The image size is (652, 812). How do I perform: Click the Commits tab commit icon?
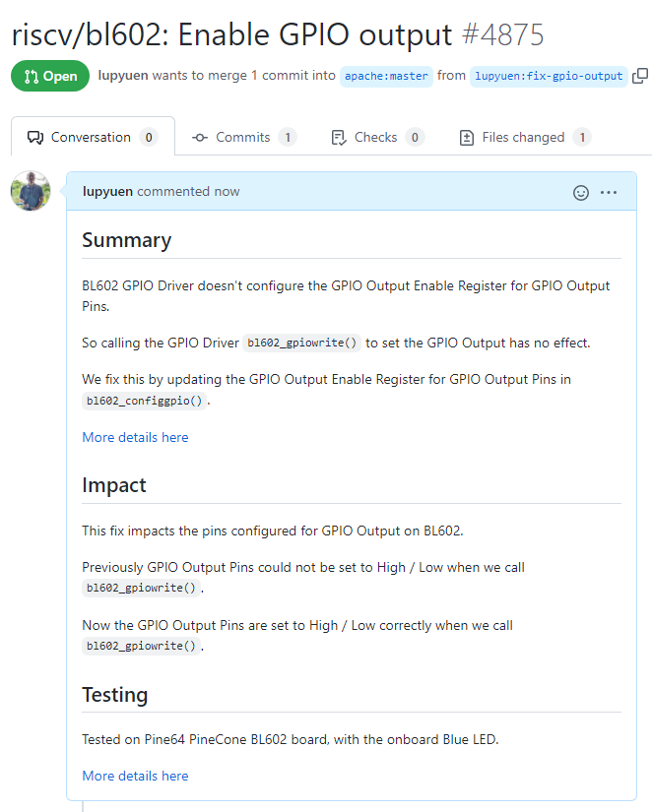[200, 137]
